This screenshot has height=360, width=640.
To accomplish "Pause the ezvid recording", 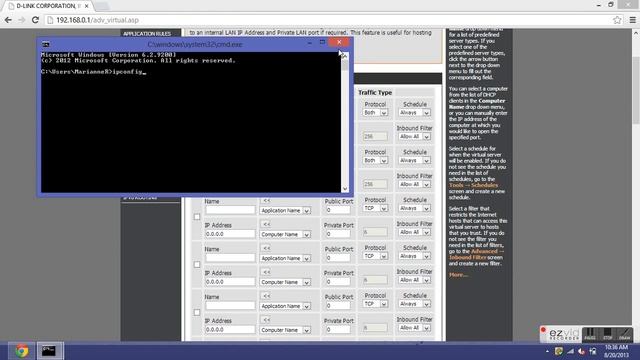I will pos(590,334).
